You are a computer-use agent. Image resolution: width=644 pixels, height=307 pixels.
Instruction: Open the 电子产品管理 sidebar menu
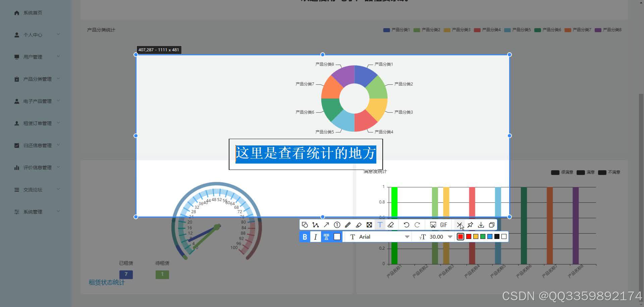coord(38,101)
